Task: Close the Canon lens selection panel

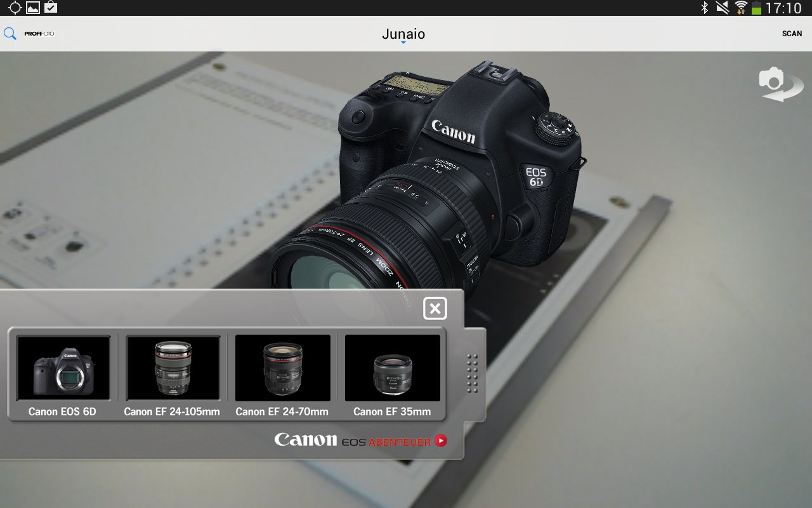Action: click(435, 309)
